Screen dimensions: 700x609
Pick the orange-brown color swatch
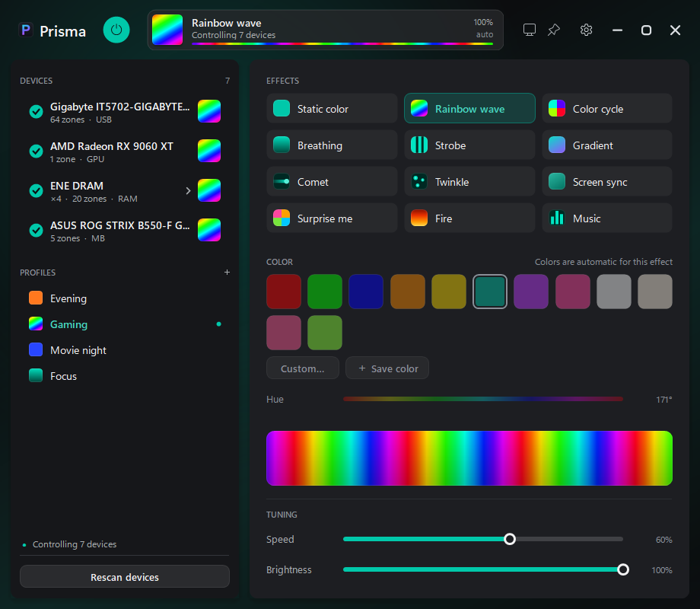(x=408, y=292)
